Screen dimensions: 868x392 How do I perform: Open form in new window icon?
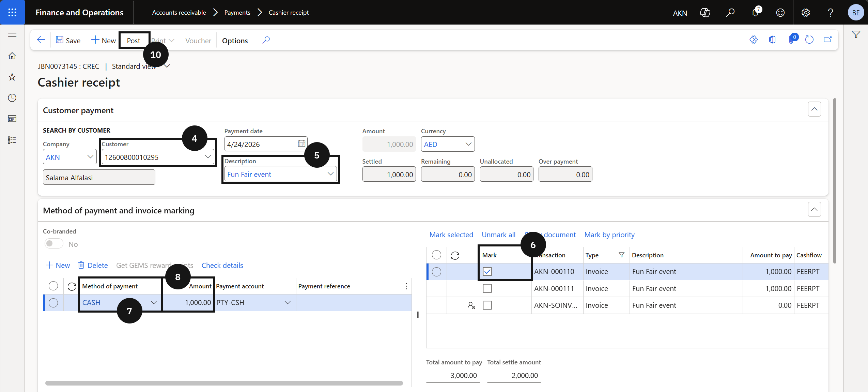(x=828, y=40)
